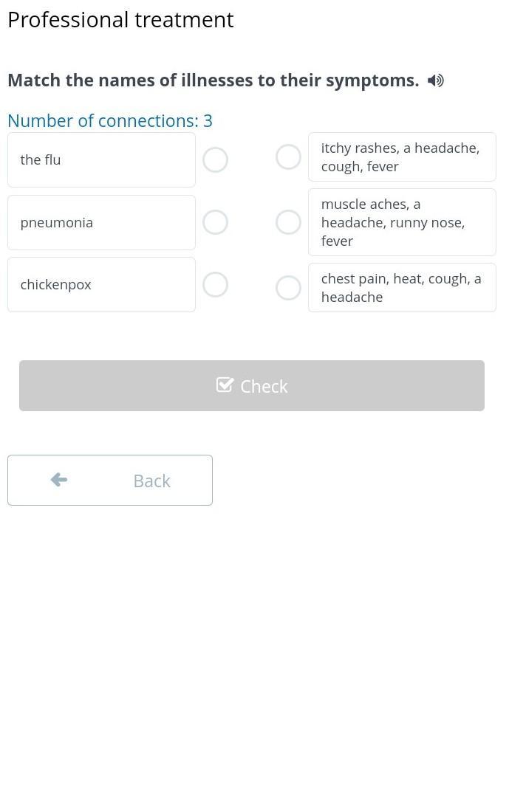Viewport: 509px width, 812px height.
Task: Click the 'chest pain, heat, cough' symptom card
Action: [x=402, y=288]
